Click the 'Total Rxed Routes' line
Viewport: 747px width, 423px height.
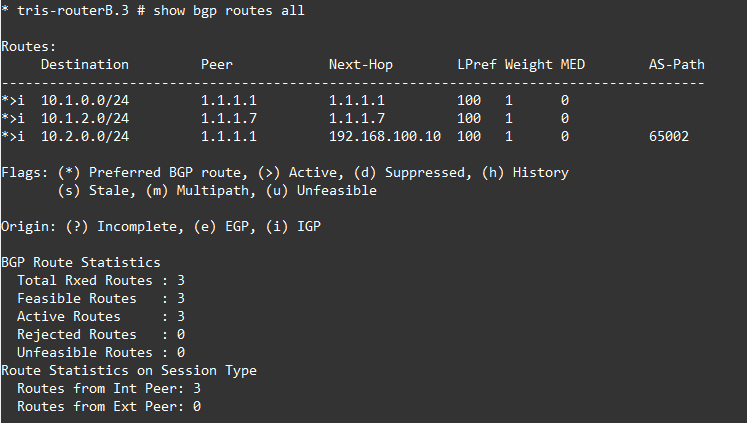tap(100, 281)
